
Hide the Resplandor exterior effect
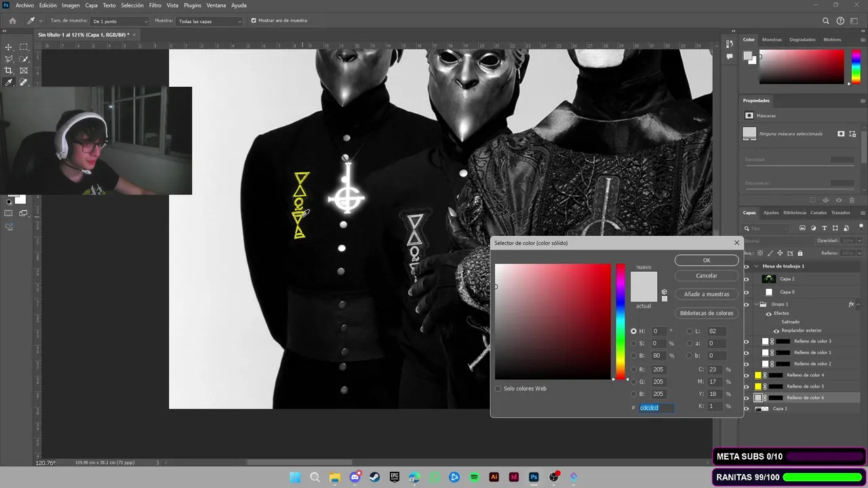pos(776,331)
